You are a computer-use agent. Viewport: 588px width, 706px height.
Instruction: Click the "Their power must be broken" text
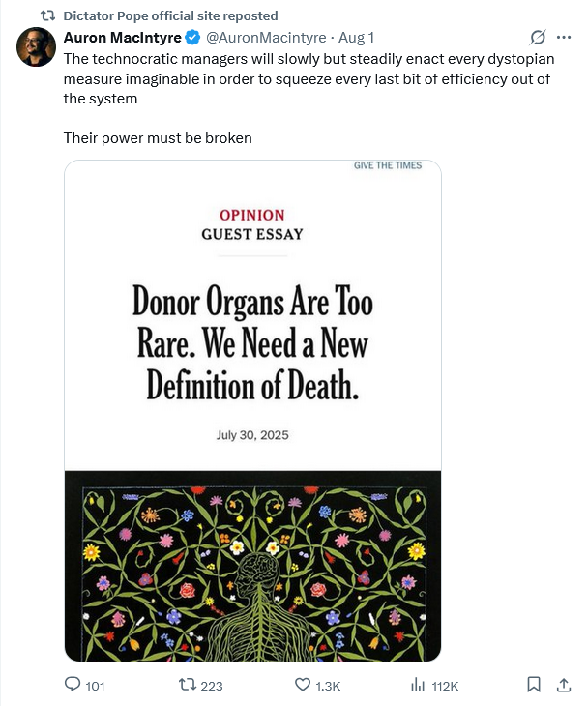pos(158,138)
